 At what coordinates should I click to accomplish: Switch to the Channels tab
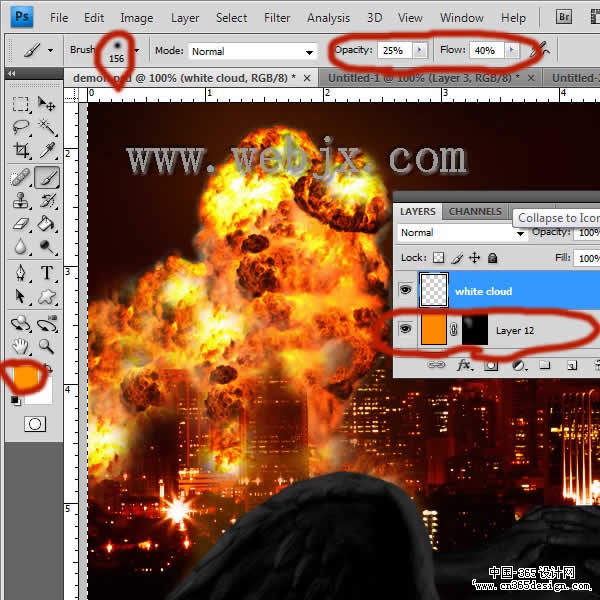[475, 211]
